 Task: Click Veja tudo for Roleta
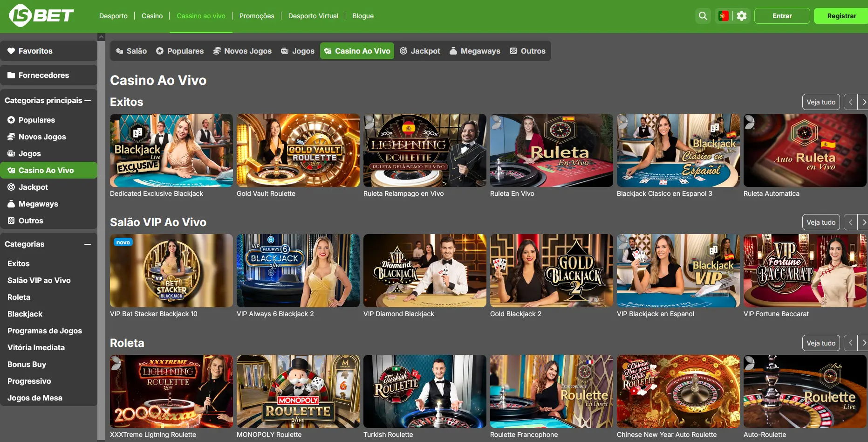[x=821, y=343]
